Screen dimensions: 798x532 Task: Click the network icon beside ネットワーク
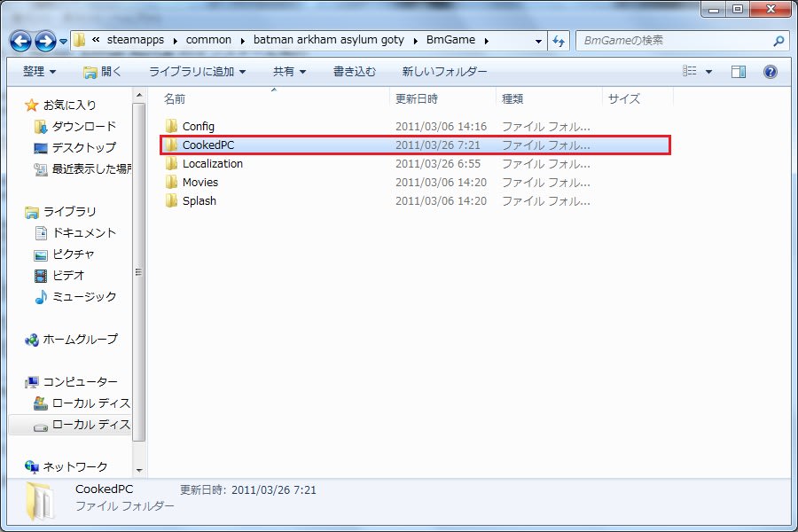tap(32, 467)
